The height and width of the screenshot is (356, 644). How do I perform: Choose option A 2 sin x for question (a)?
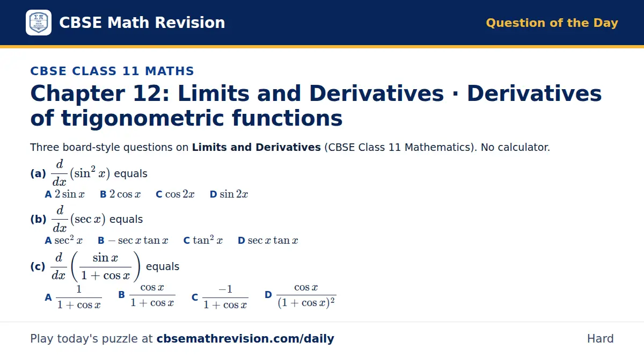[64, 194]
